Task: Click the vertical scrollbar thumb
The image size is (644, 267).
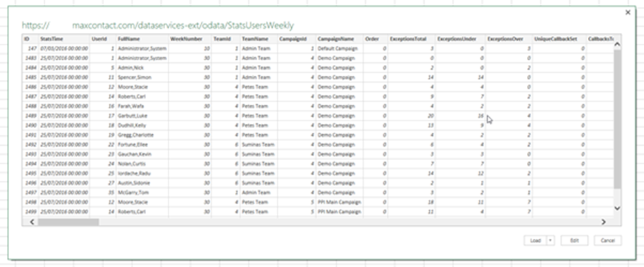Action: (x=617, y=119)
